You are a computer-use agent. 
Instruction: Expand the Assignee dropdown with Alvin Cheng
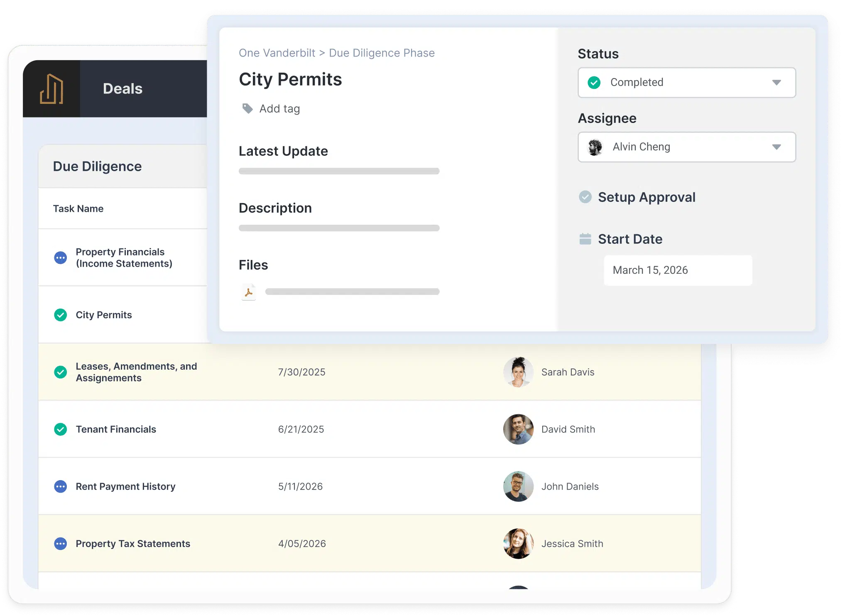687,147
